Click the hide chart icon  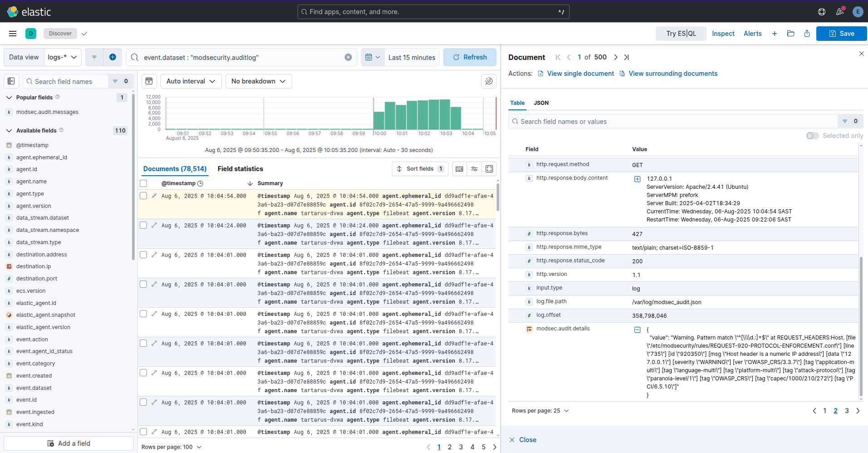pos(149,81)
